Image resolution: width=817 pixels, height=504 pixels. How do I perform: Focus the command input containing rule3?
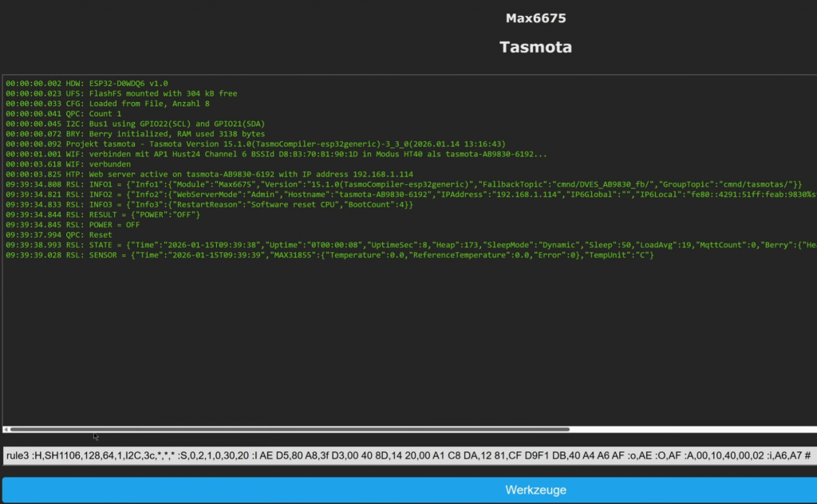coord(407,455)
